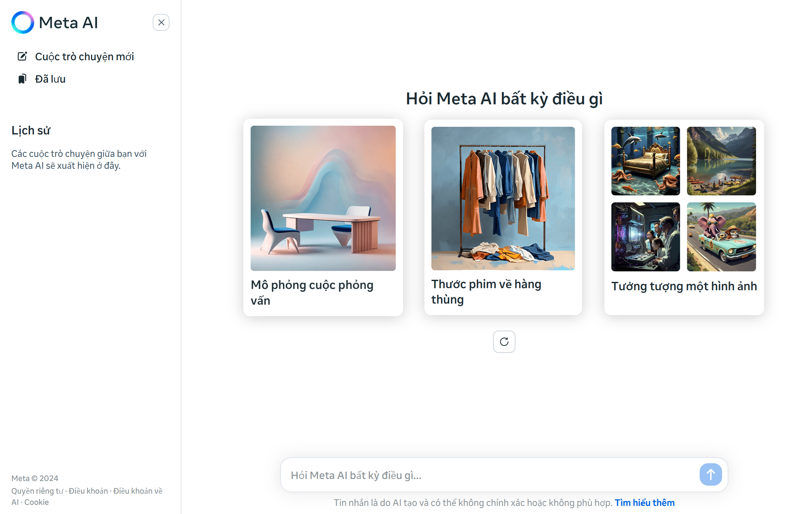The image size is (812, 514).
Task: Click the 'Các cuộc trò chuyện giữa bạn với Meta AI' text
Action: point(79,160)
